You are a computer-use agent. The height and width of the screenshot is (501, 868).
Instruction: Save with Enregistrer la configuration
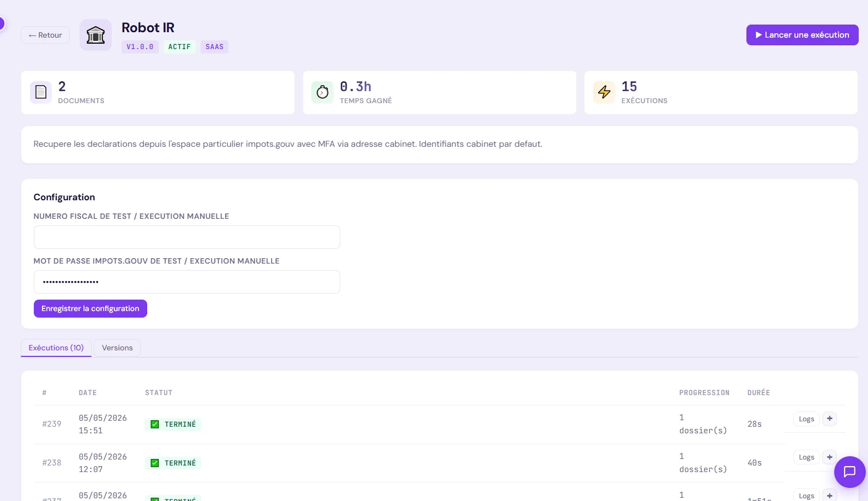[91, 308]
